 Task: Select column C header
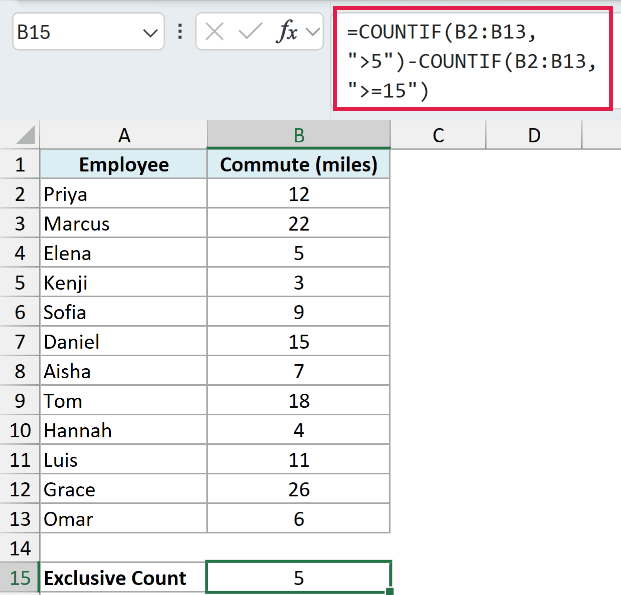[438, 135]
